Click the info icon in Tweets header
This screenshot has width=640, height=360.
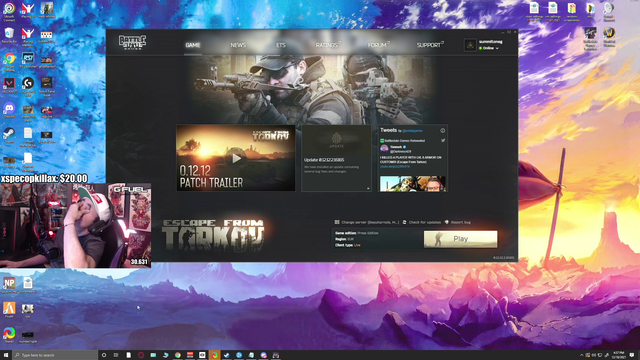pyautogui.click(x=442, y=131)
